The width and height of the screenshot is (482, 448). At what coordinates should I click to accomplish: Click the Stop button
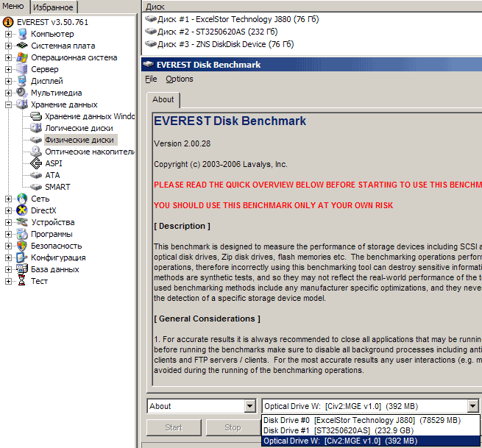click(x=233, y=427)
